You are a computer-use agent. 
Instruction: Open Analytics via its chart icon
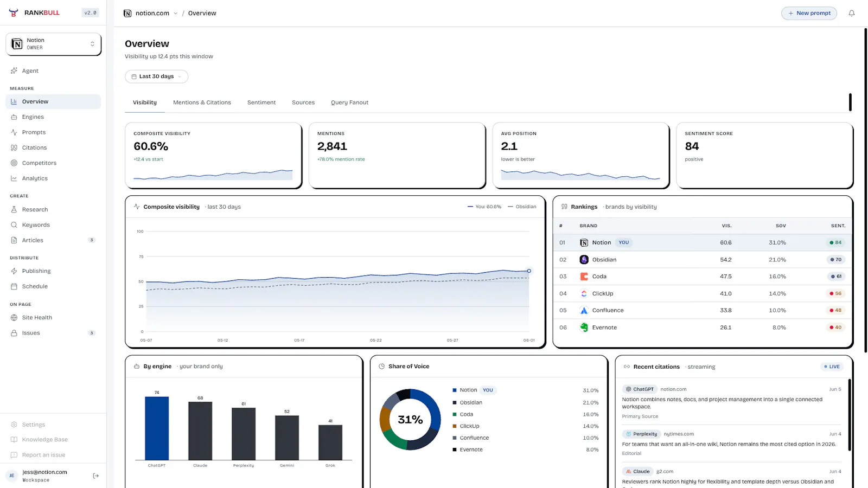point(14,178)
